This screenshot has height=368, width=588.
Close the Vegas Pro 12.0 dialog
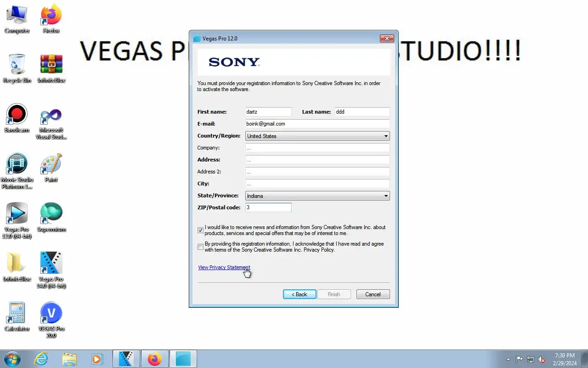pyautogui.click(x=387, y=39)
